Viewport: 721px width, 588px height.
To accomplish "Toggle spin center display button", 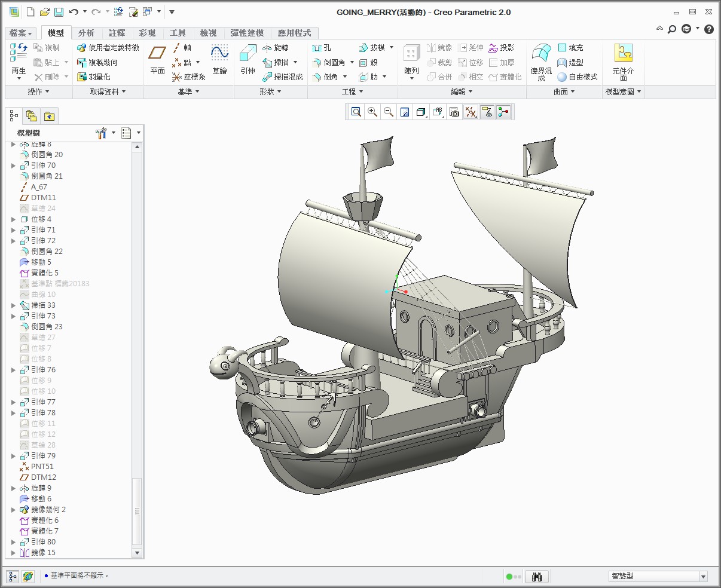I will click(x=503, y=112).
